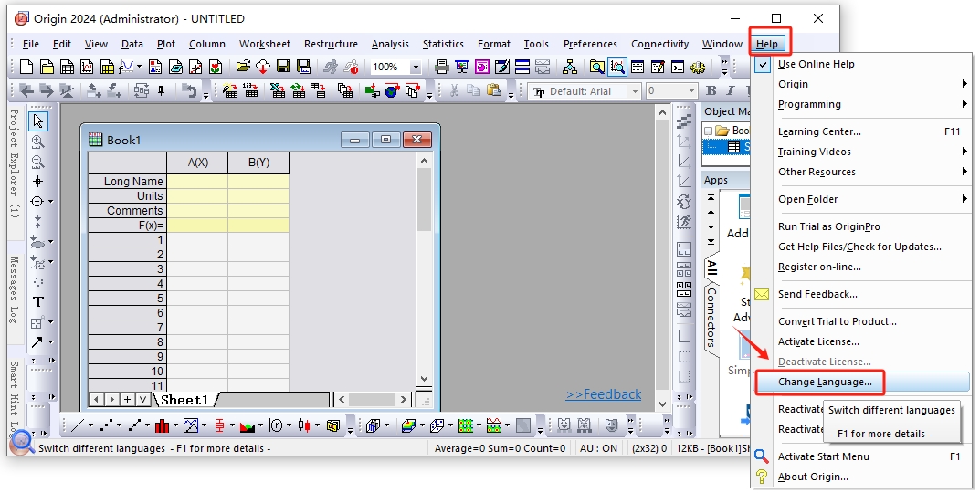Image resolution: width=980 pixels, height=493 pixels.
Task: Click the Italic formatting button
Action: point(730,90)
